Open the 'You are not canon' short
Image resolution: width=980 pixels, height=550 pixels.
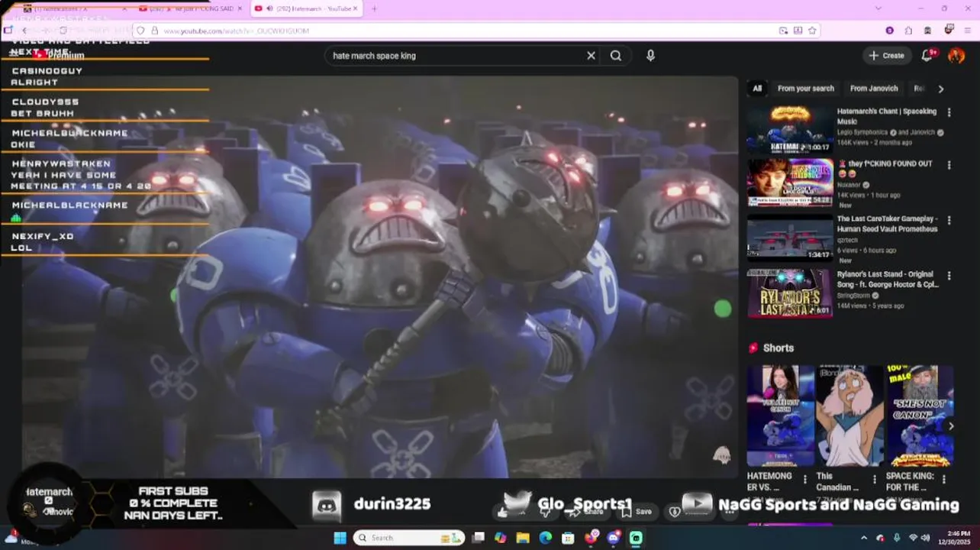point(781,416)
